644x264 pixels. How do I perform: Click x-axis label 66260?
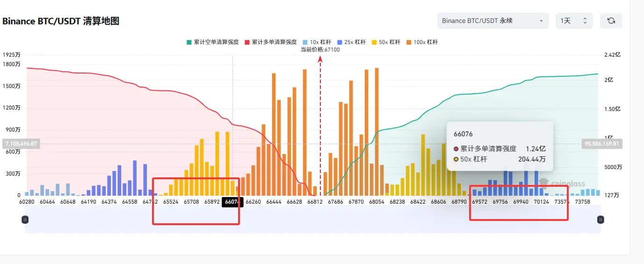[253, 202]
